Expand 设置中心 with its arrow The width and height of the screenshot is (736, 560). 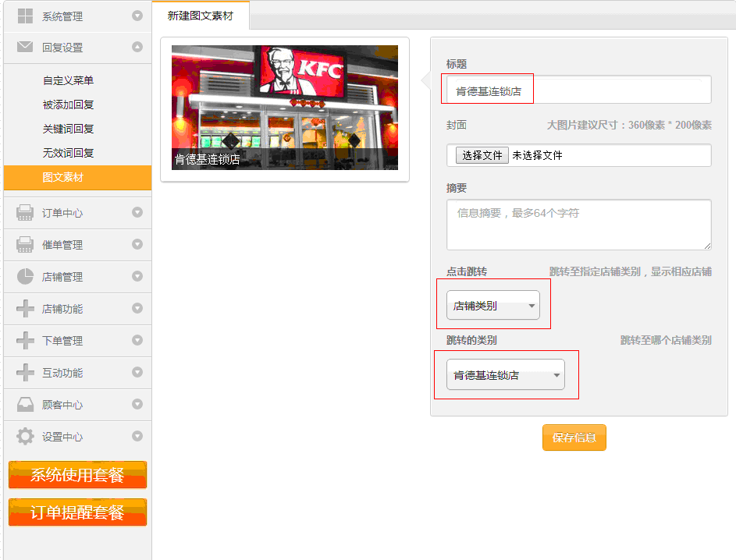coord(137,436)
